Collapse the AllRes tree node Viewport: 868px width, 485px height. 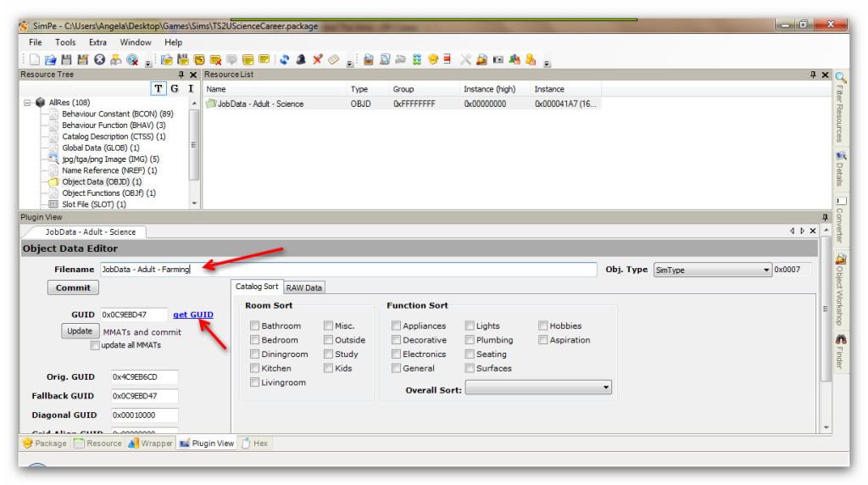point(26,103)
